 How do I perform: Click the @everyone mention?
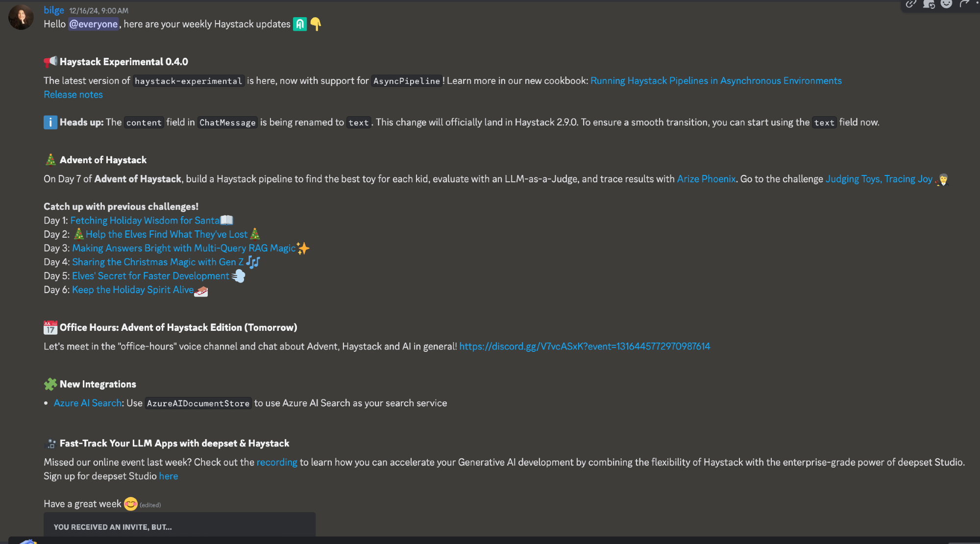tap(93, 24)
